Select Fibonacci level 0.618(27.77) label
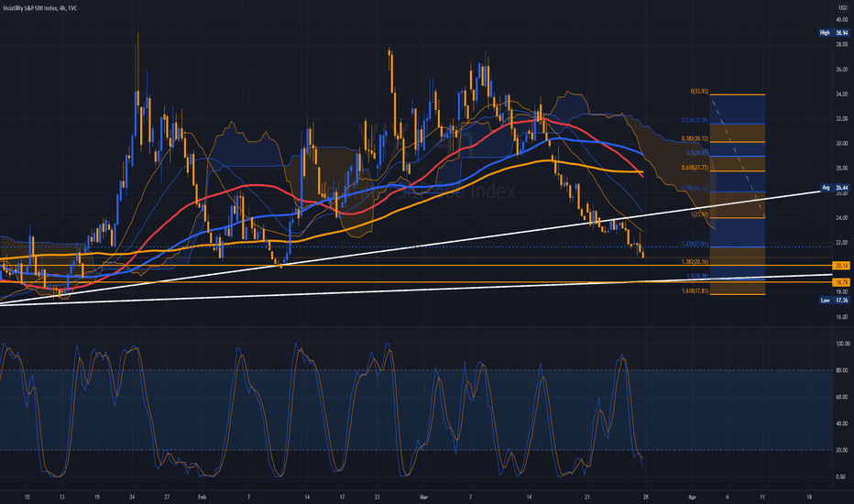The width and height of the screenshot is (854, 504). point(695,168)
